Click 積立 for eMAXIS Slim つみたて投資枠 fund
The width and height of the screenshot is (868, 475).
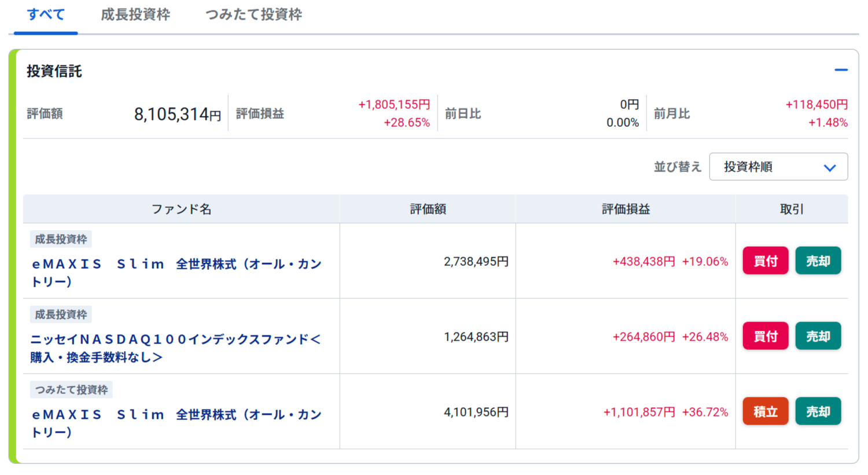point(766,411)
